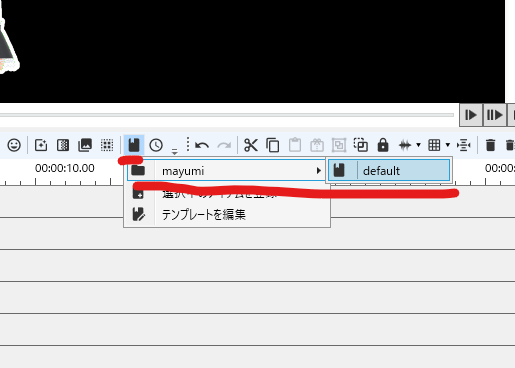The width and height of the screenshot is (515, 368).
Task: Click the preview seek bar track
Action: click(x=227, y=115)
